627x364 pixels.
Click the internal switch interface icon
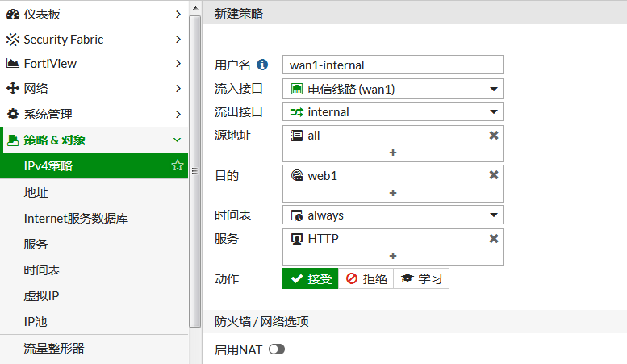tap(297, 112)
